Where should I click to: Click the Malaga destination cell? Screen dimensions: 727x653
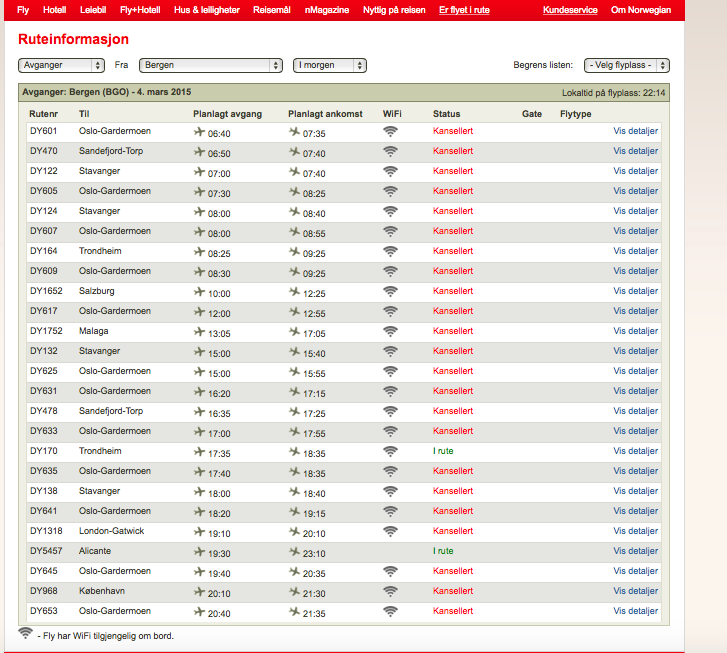pos(93,331)
